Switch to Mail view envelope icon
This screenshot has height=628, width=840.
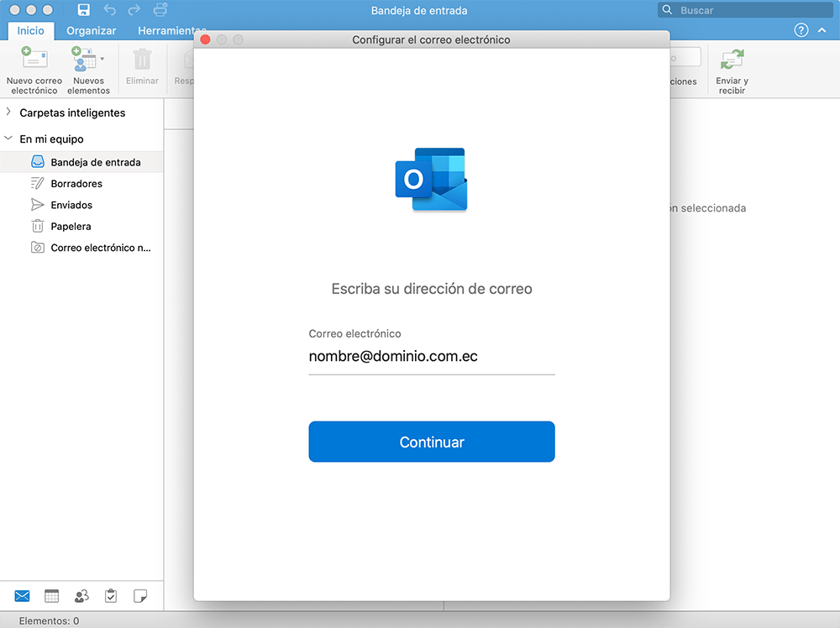tap(22, 596)
